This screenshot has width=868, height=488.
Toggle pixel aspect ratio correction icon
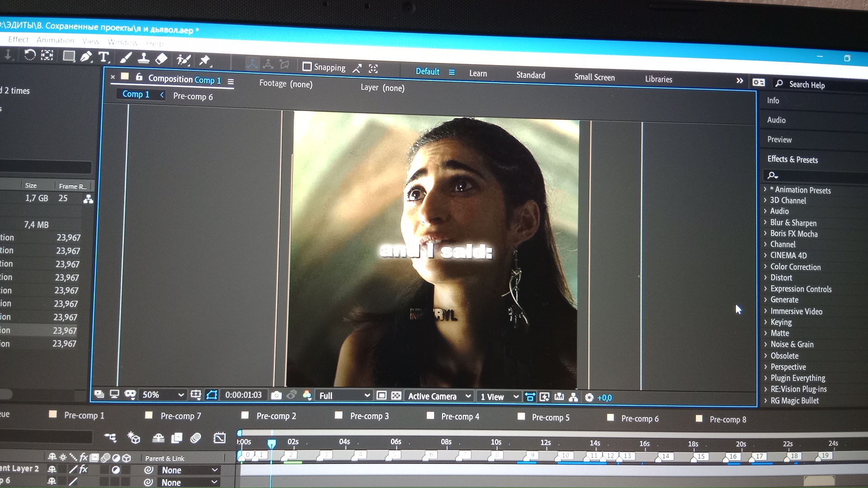point(530,397)
